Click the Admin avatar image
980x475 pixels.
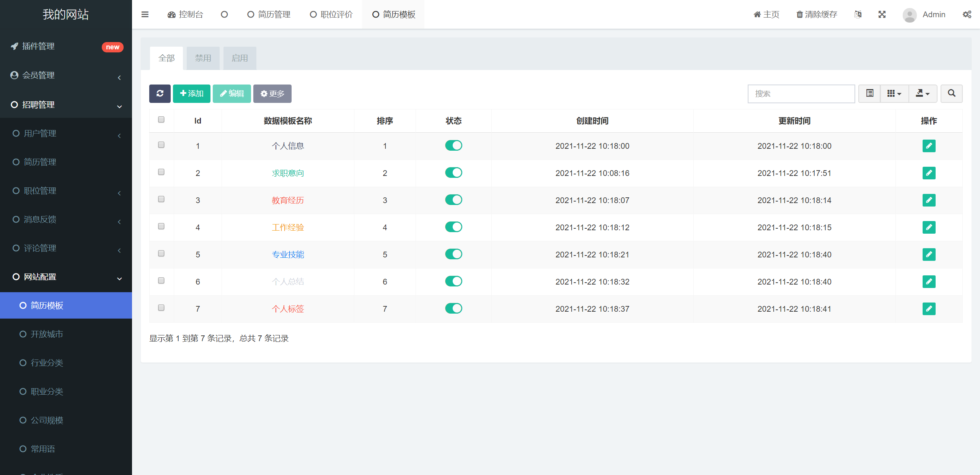point(910,15)
